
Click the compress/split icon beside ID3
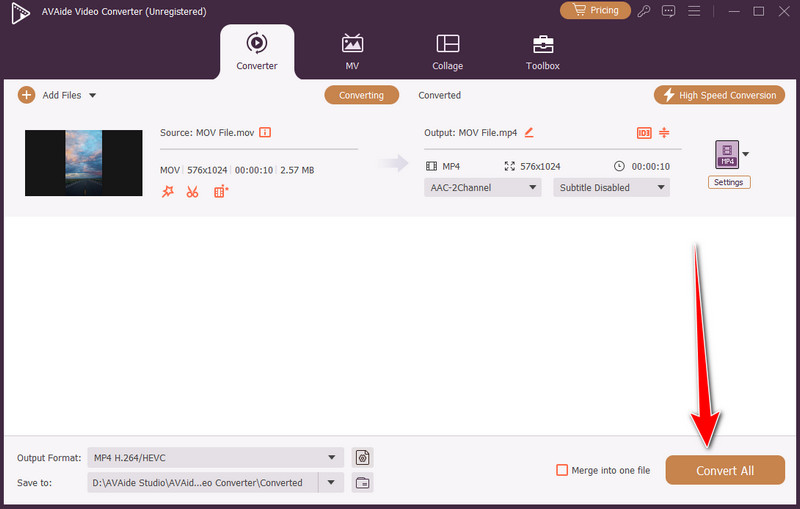pos(664,133)
